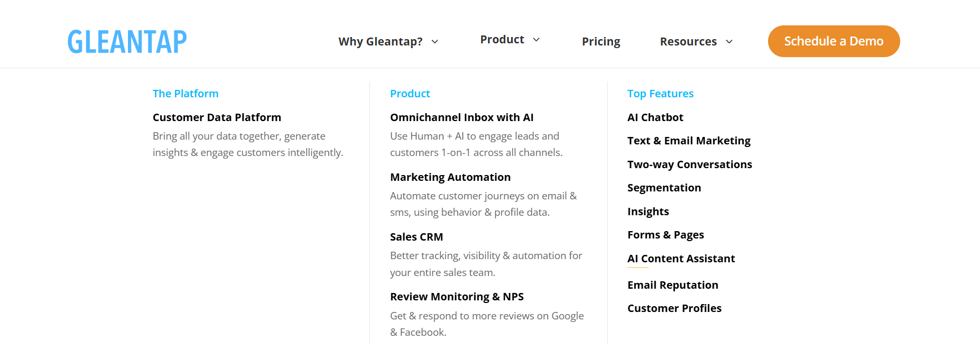This screenshot has height=358, width=980.
Task: Select the Sales CRM product
Action: click(417, 237)
